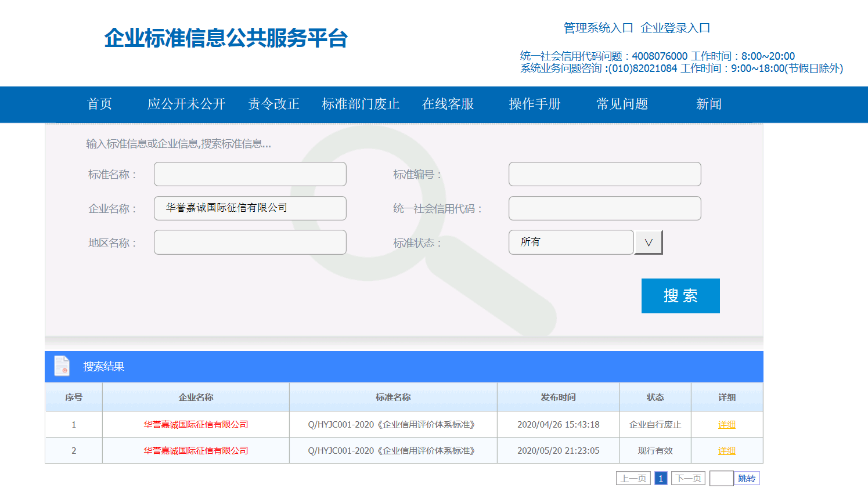The image size is (868, 499).
Task: Open 标准部门废止 page
Action: (x=361, y=104)
